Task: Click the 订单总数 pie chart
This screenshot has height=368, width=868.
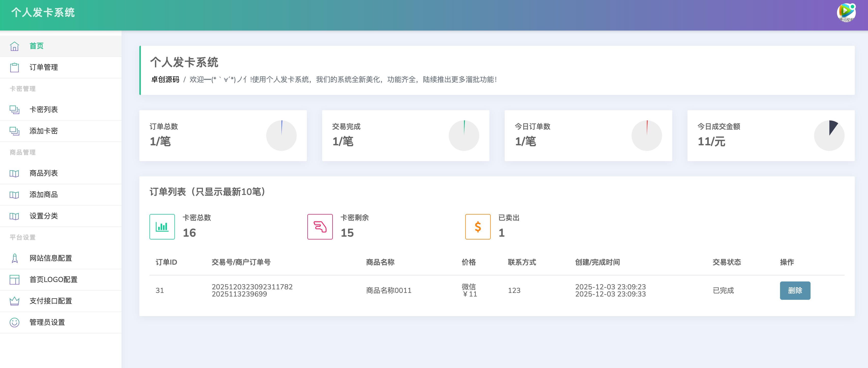Action: (281, 136)
